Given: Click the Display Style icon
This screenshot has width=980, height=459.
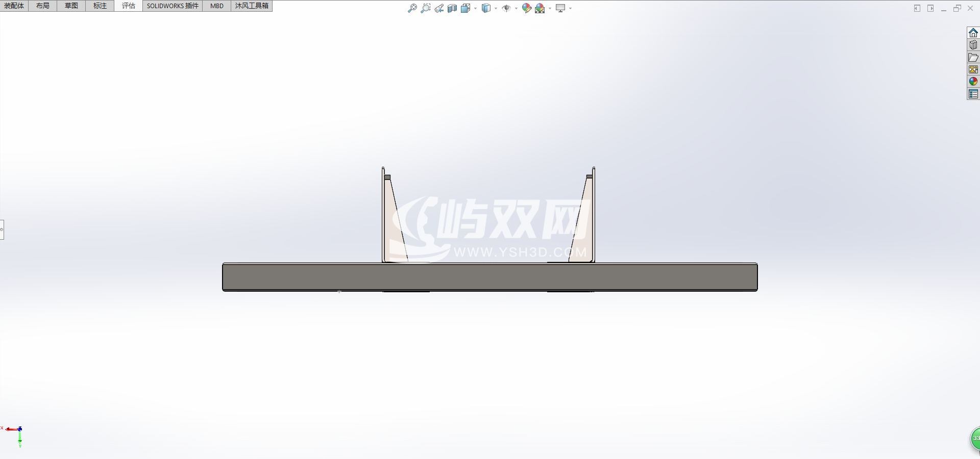Looking at the screenshot, I should (x=486, y=8).
